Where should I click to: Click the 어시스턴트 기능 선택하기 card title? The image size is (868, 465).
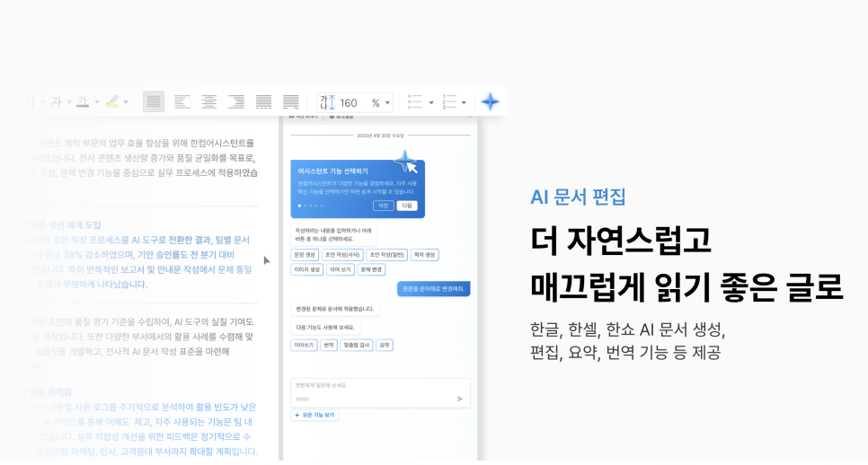(x=332, y=171)
